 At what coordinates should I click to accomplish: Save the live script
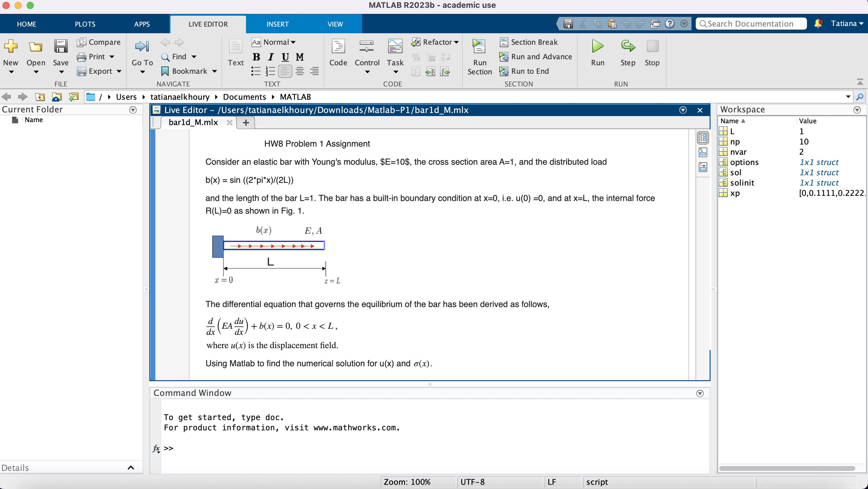(x=61, y=47)
